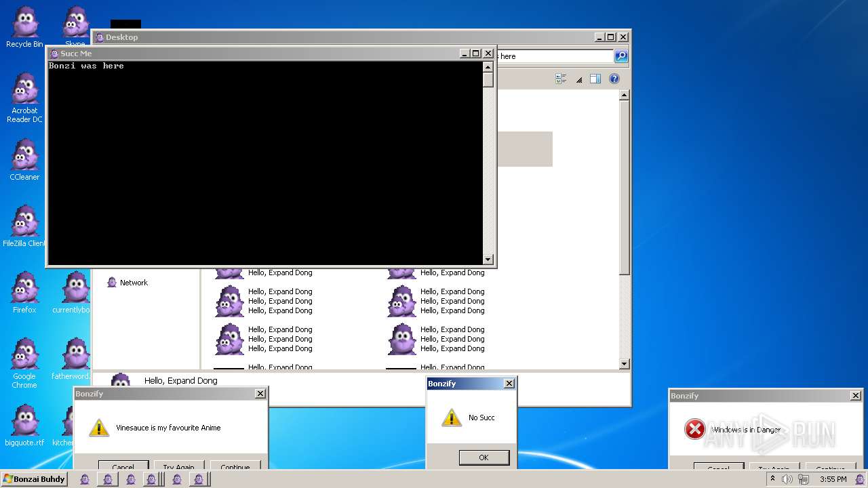Click Desktop file list scrollbar up arrow
The image size is (868, 488).
pyautogui.click(x=625, y=96)
